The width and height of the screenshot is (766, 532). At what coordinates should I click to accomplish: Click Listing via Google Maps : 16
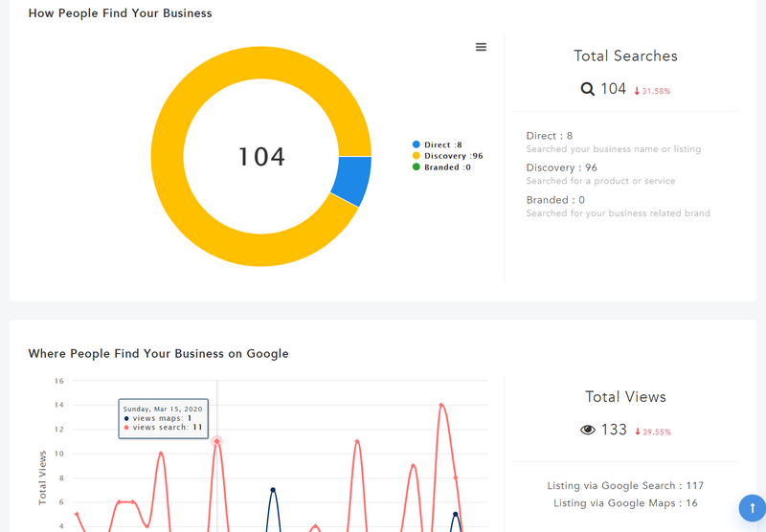(x=625, y=503)
